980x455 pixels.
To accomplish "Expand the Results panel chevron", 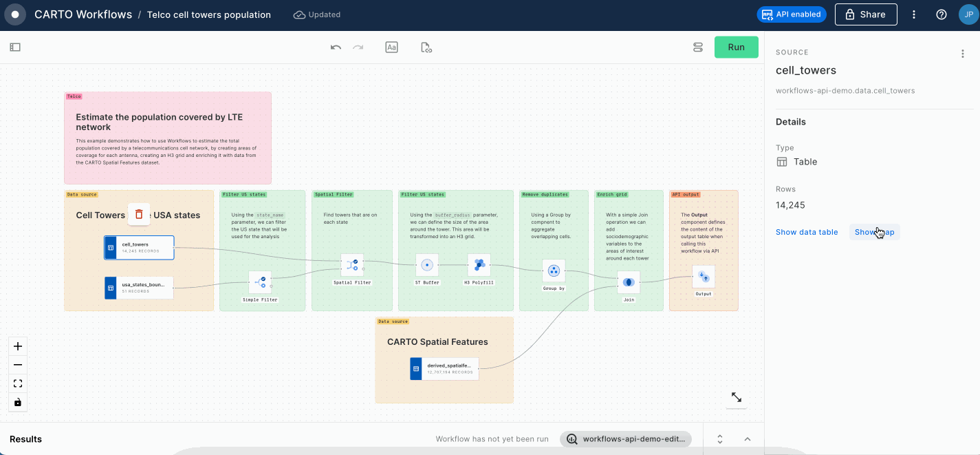I will pos(748,439).
